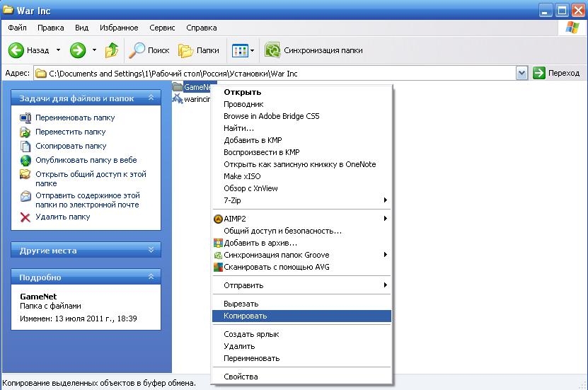588x390 pixels.
Task: Click the green Forward arrow icon
Action: pos(78,50)
